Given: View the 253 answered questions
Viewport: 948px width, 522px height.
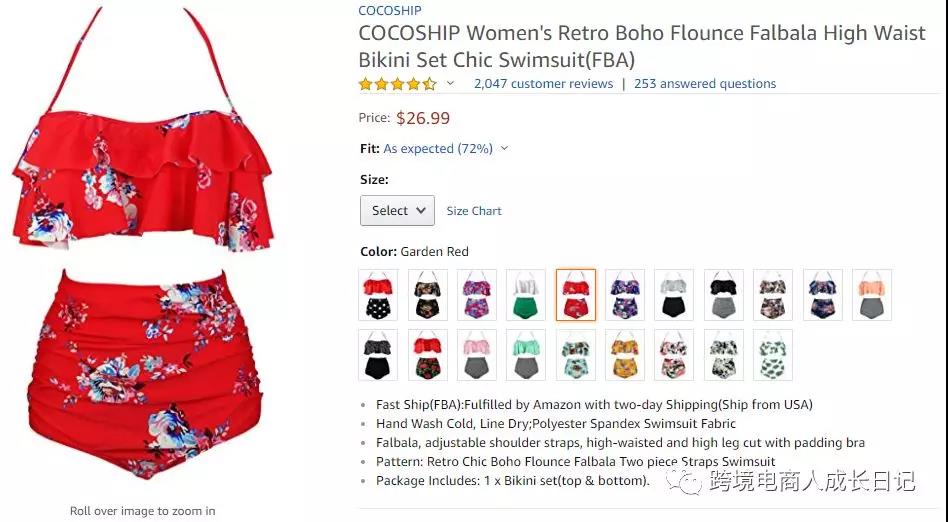Looking at the screenshot, I should tap(704, 84).
